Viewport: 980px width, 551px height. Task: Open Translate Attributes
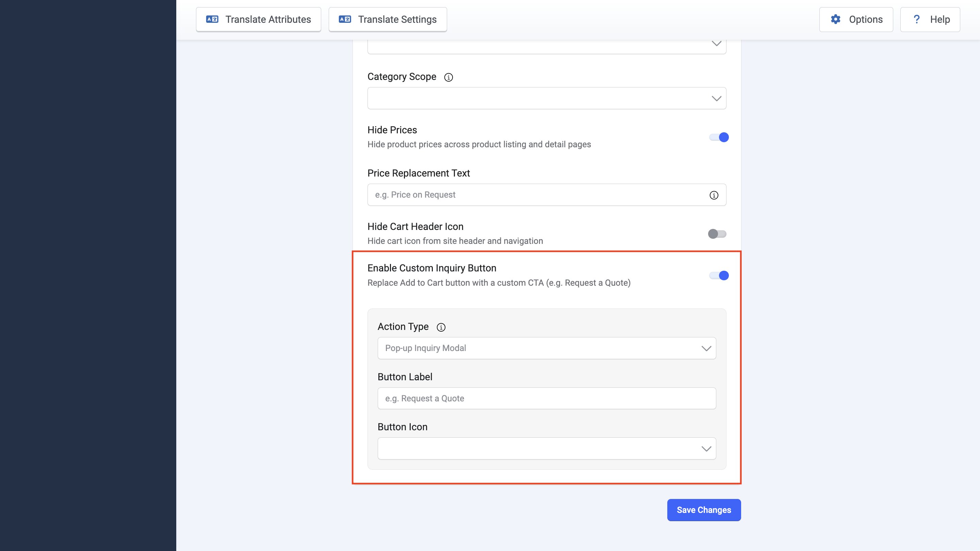[258, 19]
